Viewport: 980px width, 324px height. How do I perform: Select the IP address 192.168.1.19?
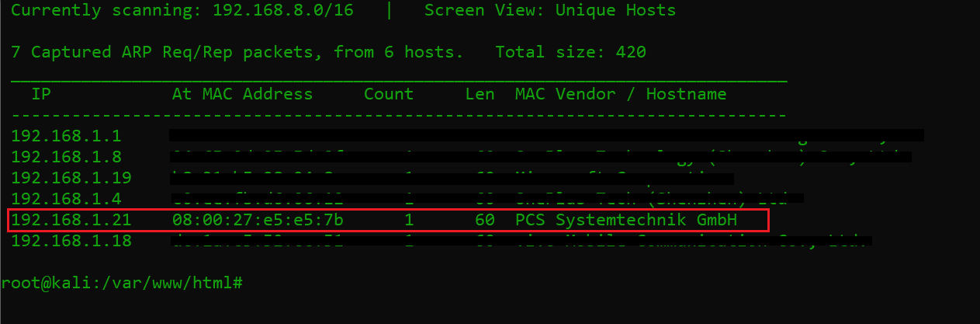pyautogui.click(x=71, y=178)
